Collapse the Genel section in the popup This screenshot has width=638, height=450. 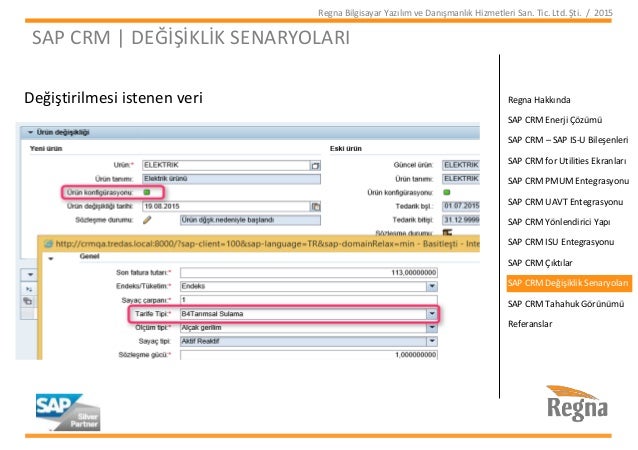51,258
